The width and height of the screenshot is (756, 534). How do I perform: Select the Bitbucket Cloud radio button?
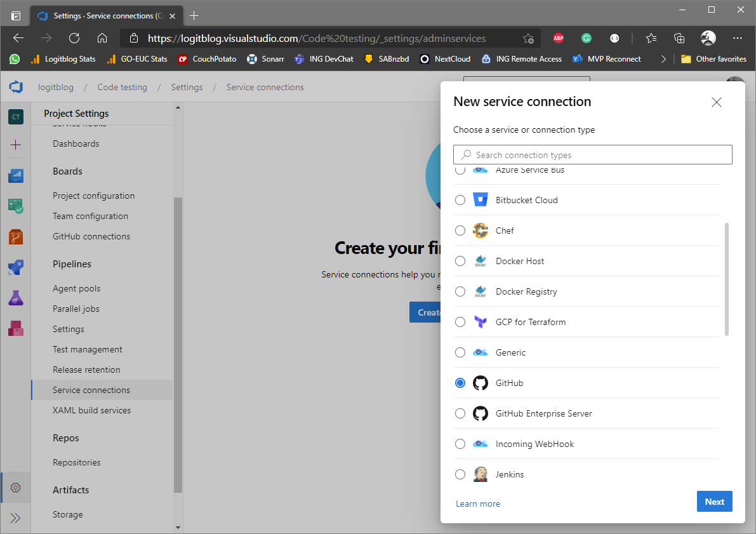click(x=460, y=200)
